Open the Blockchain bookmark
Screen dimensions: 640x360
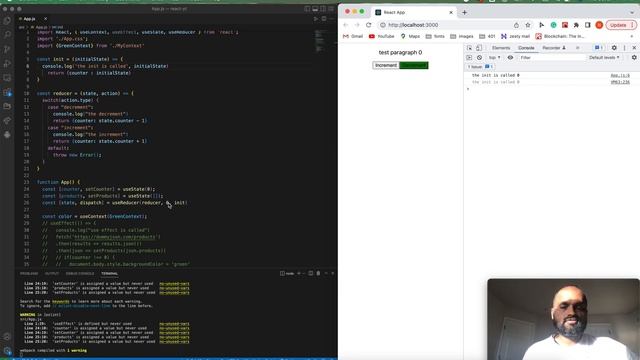pos(560,36)
